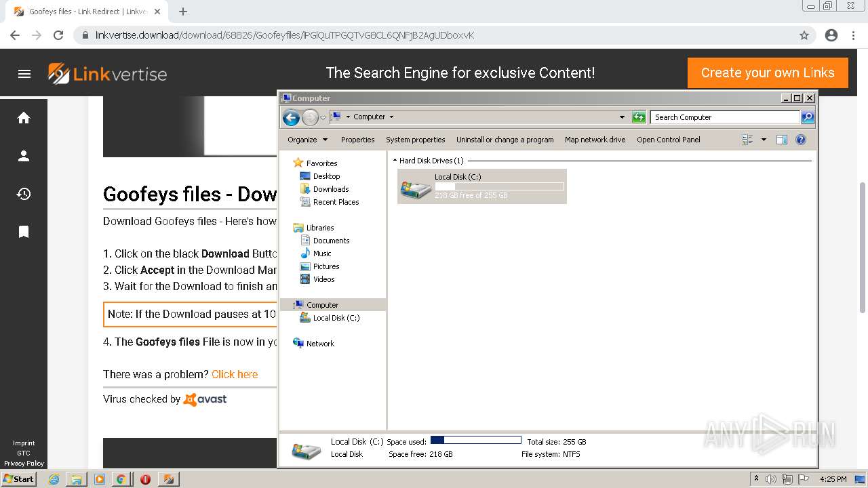The width and height of the screenshot is (868, 488).
Task: Click in the Search Computer field
Action: [x=724, y=117]
